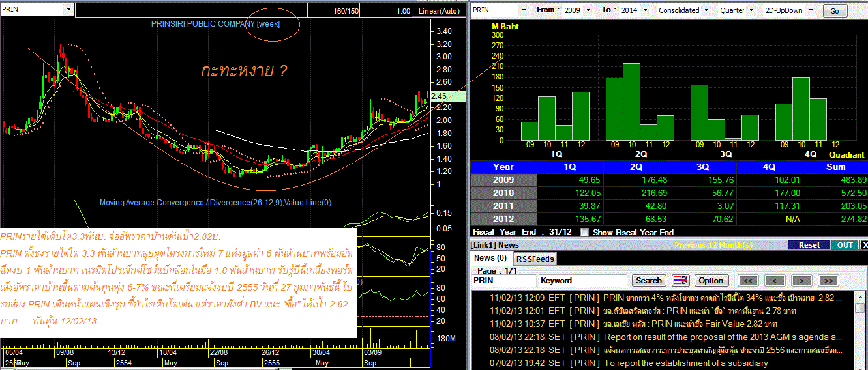Click the 483.89 sum cell for 2009
The width and height of the screenshot is (868, 370).
click(x=835, y=180)
